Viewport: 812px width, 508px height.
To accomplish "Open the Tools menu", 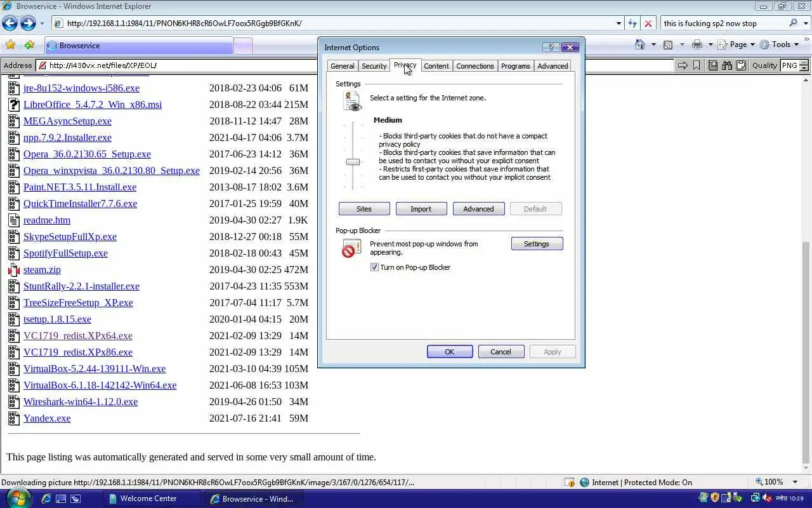I will [x=780, y=44].
